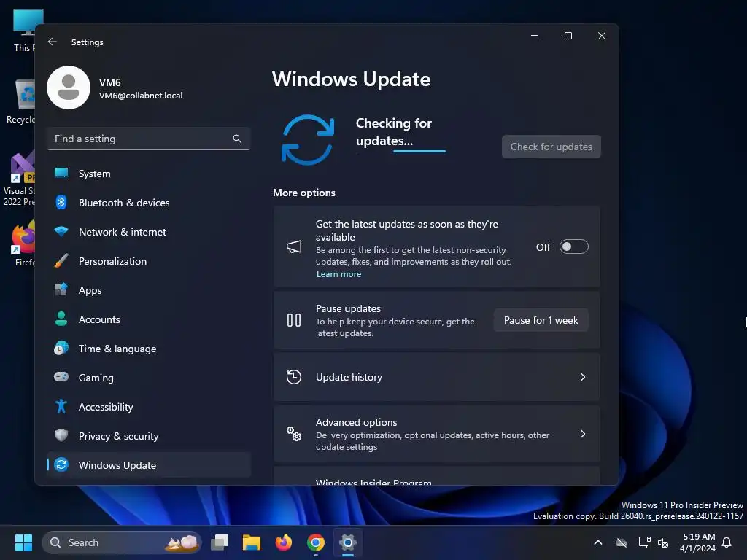Click the Settings gear on the taskbar
Image resolution: width=747 pixels, height=560 pixels.
pos(348,542)
